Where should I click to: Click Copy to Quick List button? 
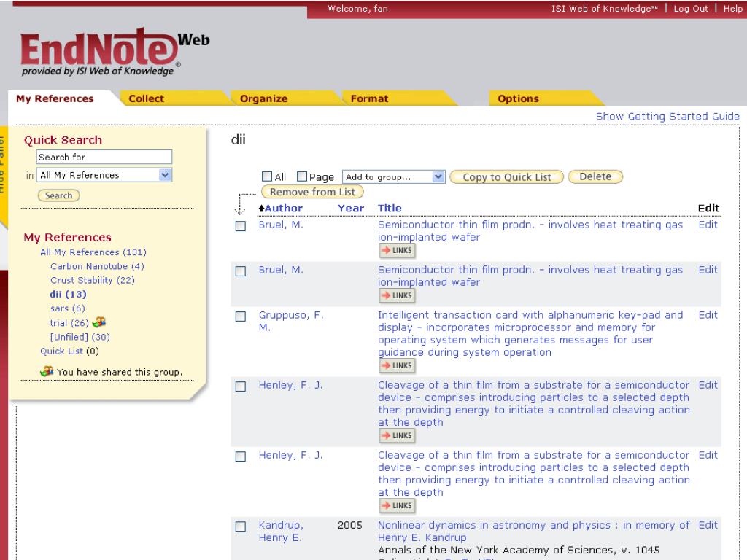pyautogui.click(x=506, y=177)
